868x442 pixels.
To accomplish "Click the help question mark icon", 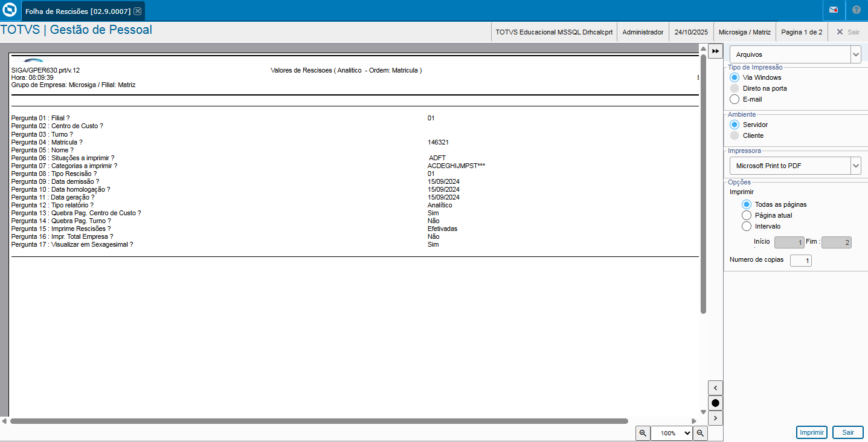I will [x=857, y=10].
